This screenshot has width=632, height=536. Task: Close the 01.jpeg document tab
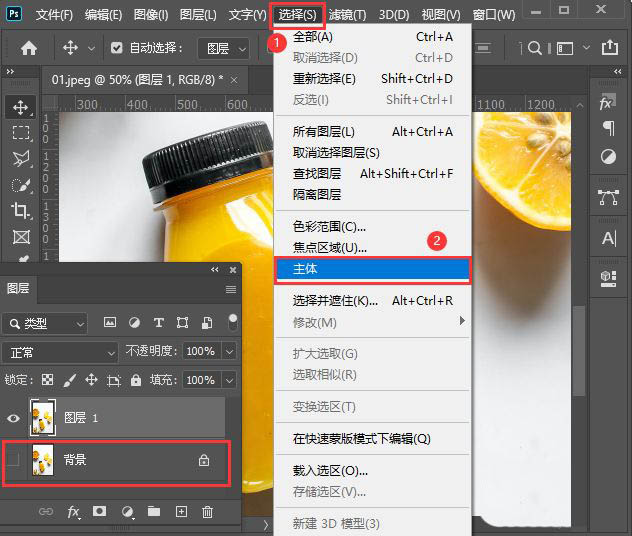pyautogui.click(x=234, y=80)
